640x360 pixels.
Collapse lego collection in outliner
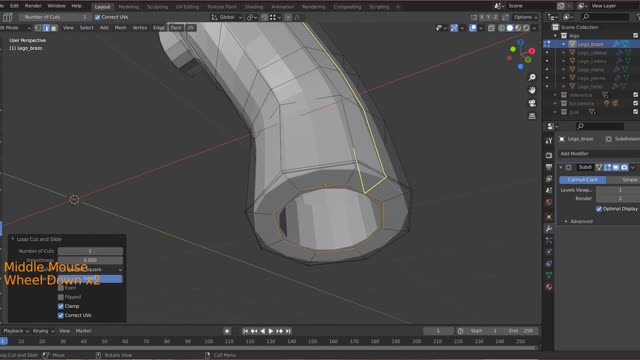click(x=556, y=36)
